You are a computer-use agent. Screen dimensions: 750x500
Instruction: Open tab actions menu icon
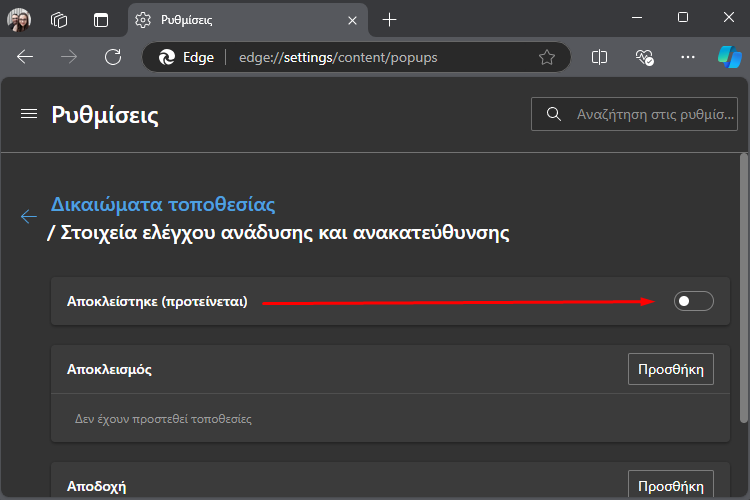(x=101, y=20)
